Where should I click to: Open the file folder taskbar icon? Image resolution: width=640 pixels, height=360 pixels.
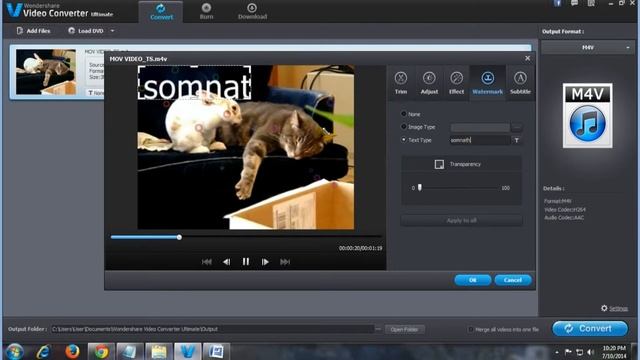159,351
